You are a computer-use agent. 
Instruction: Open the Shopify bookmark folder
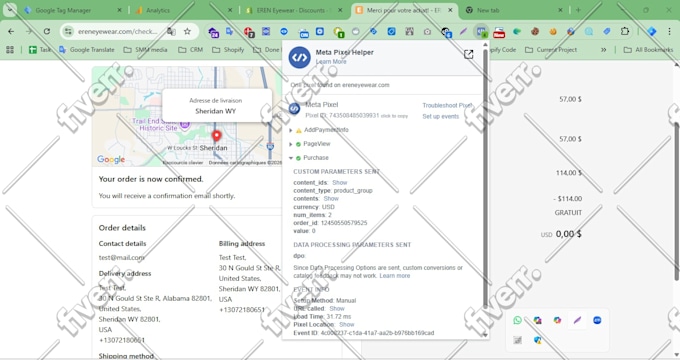pos(229,50)
